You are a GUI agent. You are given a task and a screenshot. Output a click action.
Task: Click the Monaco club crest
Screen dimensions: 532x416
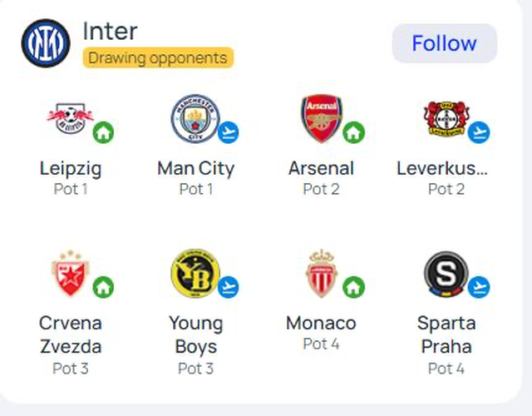[x=320, y=274]
